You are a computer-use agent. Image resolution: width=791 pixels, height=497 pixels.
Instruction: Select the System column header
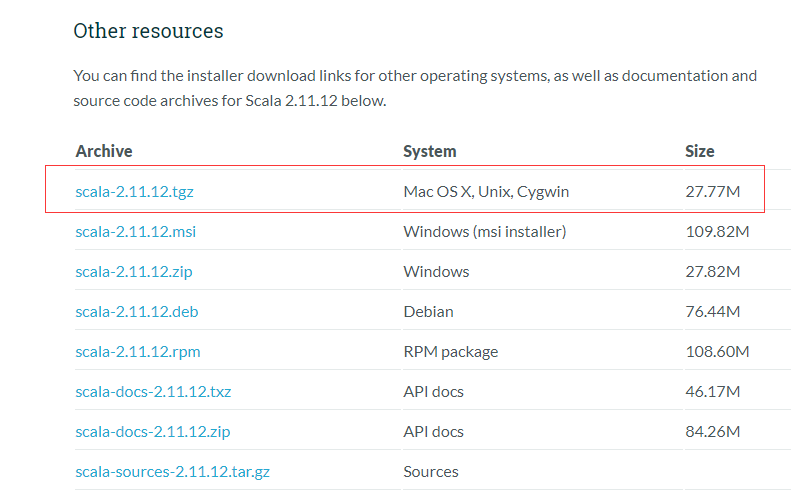[430, 151]
